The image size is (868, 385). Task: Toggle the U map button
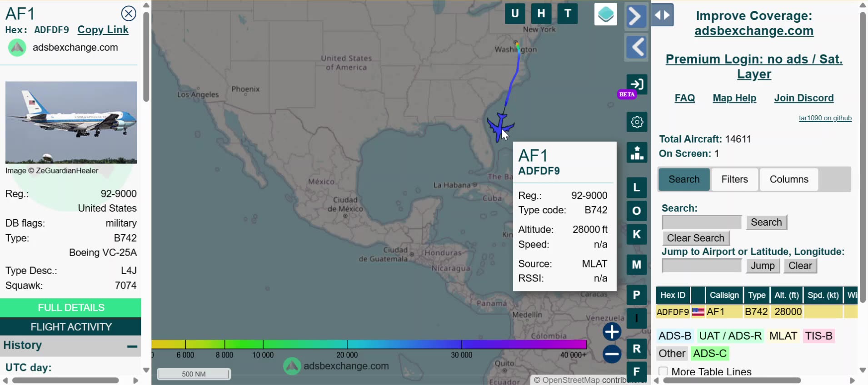[515, 14]
